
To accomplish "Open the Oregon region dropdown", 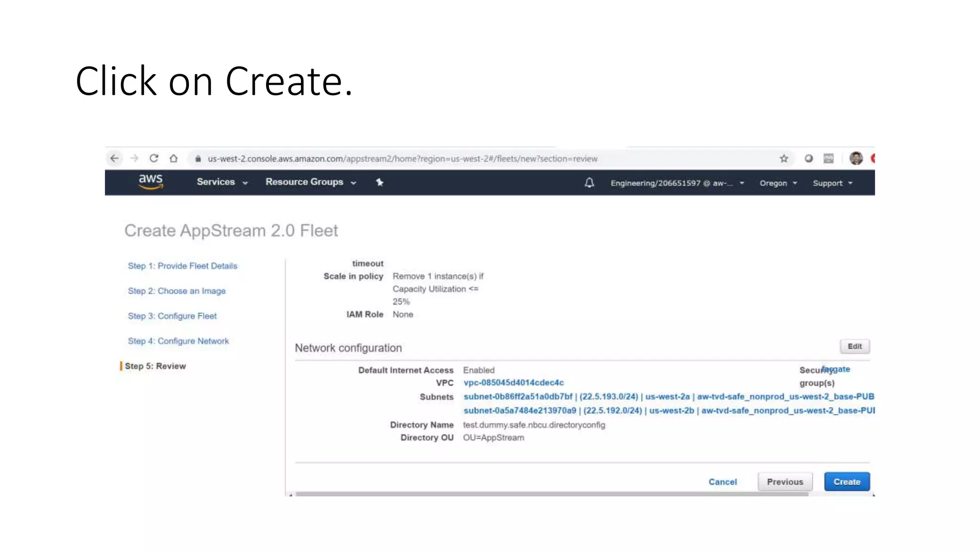I will pyautogui.click(x=778, y=183).
